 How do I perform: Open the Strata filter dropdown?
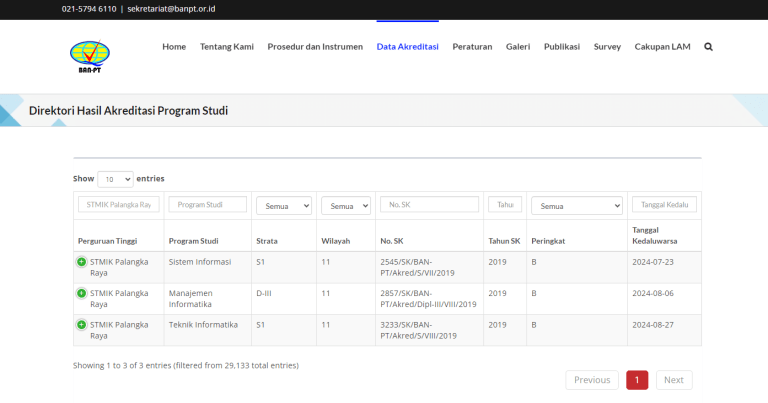click(284, 205)
